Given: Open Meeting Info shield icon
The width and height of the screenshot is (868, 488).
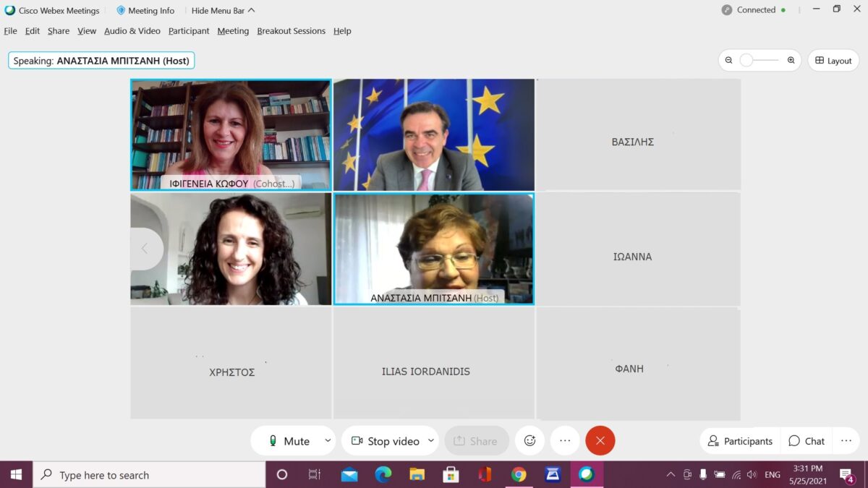Looking at the screenshot, I should (121, 11).
